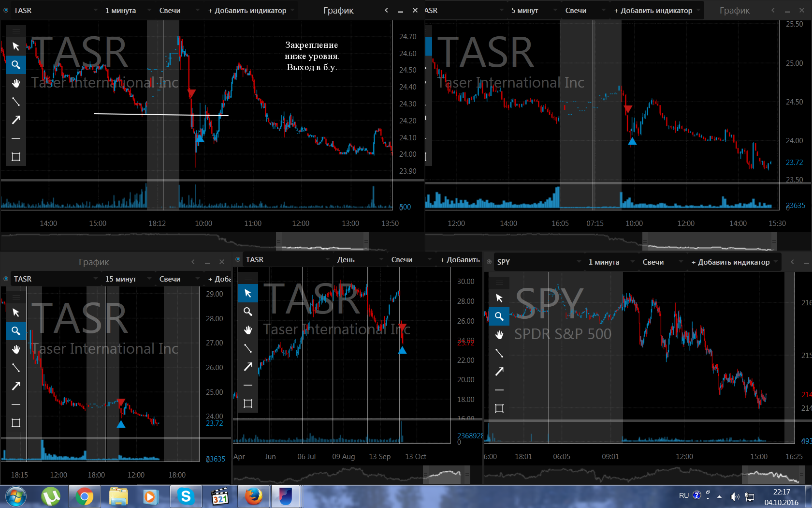
Task: Click the 'График' title of bottom-left window
Action: pos(94,262)
